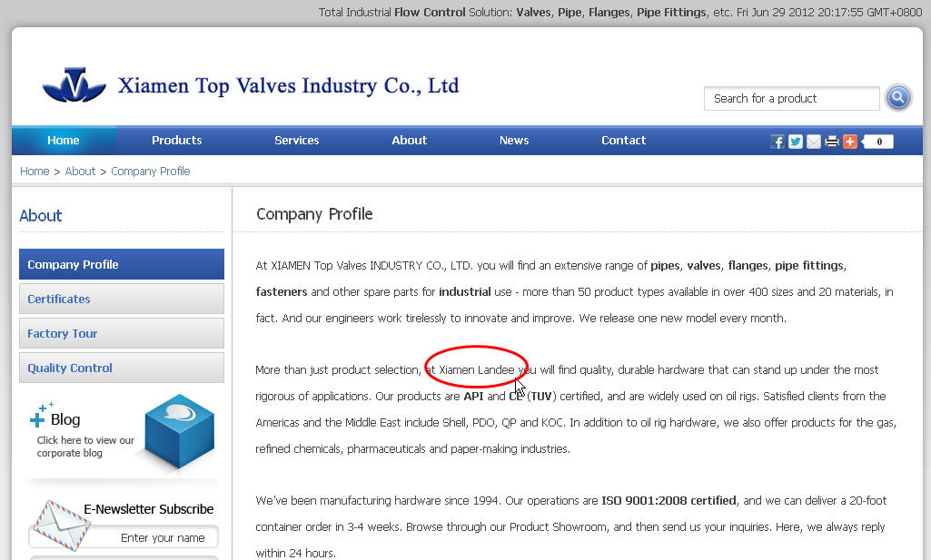Click the company name title text
The image size is (931, 560).
[x=288, y=85]
